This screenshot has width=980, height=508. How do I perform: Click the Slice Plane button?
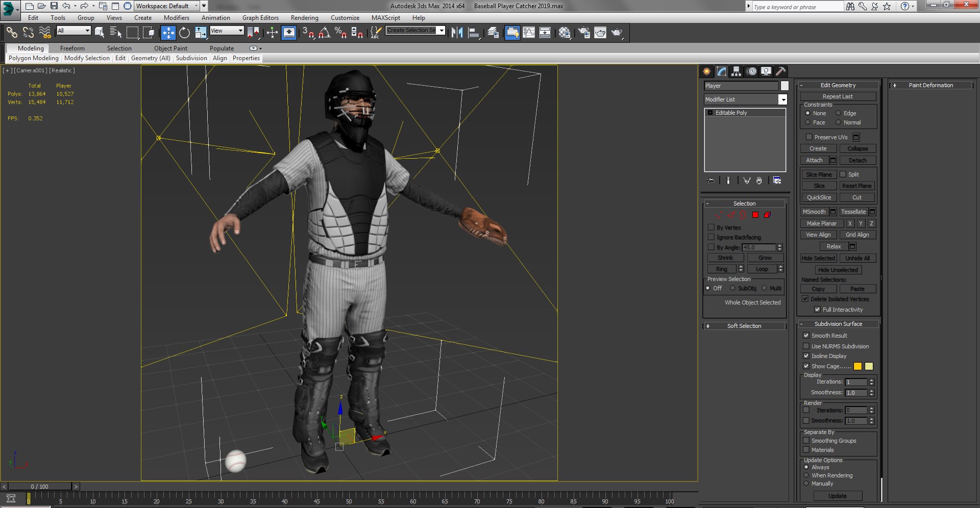tap(819, 174)
